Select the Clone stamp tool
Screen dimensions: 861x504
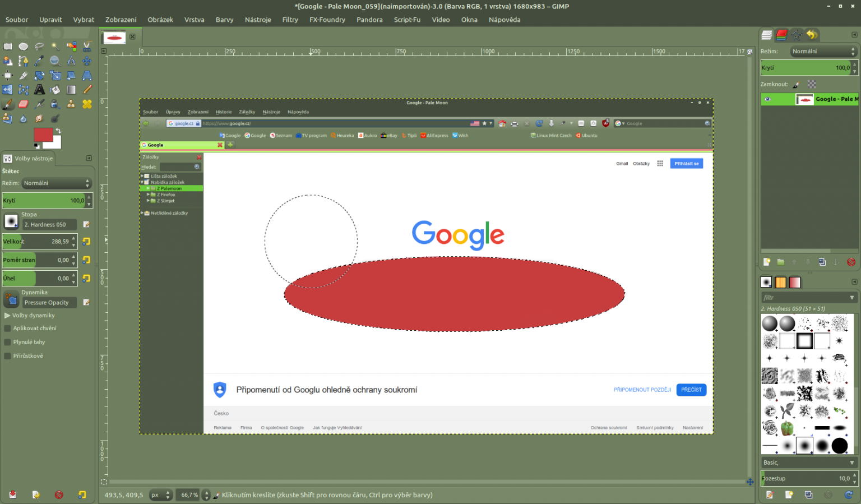(x=71, y=104)
